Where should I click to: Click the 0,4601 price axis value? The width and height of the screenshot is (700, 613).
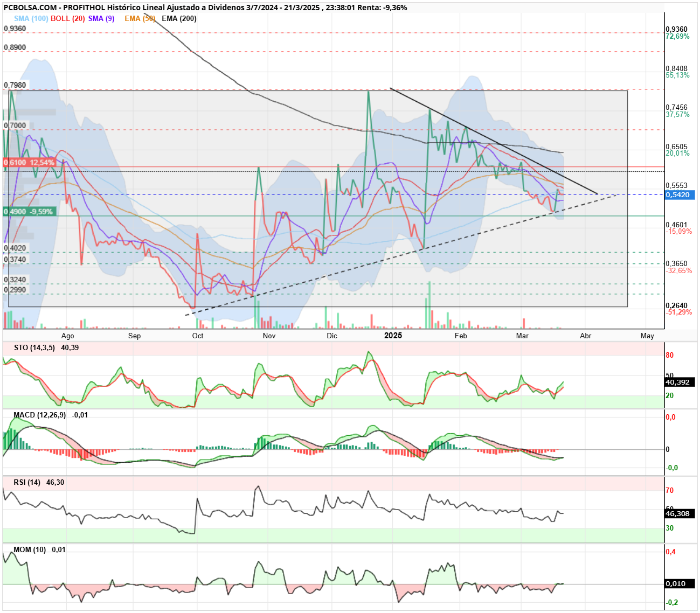676,225
